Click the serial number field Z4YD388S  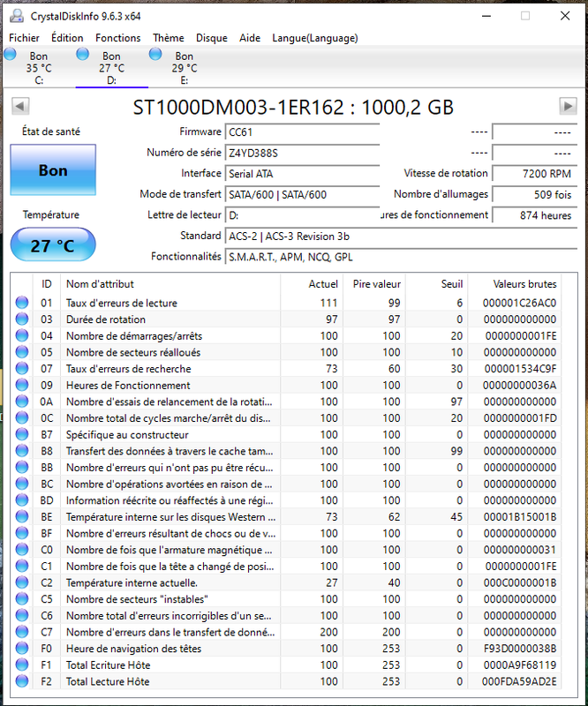coord(302,153)
